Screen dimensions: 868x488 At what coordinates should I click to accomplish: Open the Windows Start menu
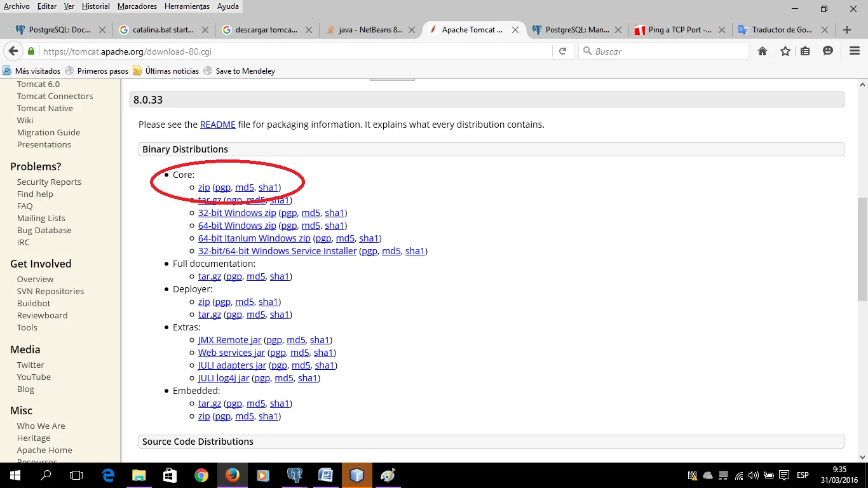[15, 475]
